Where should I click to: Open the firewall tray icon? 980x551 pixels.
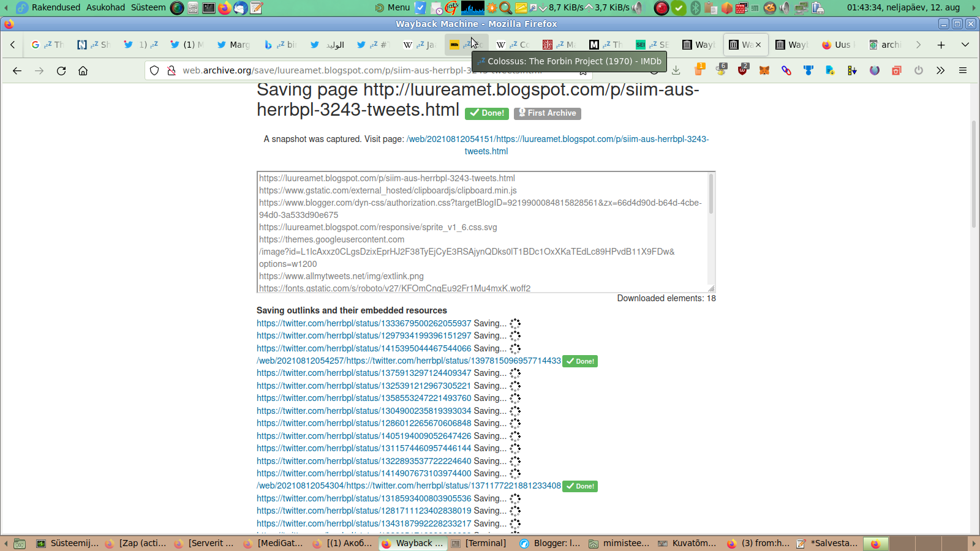coord(741,7)
